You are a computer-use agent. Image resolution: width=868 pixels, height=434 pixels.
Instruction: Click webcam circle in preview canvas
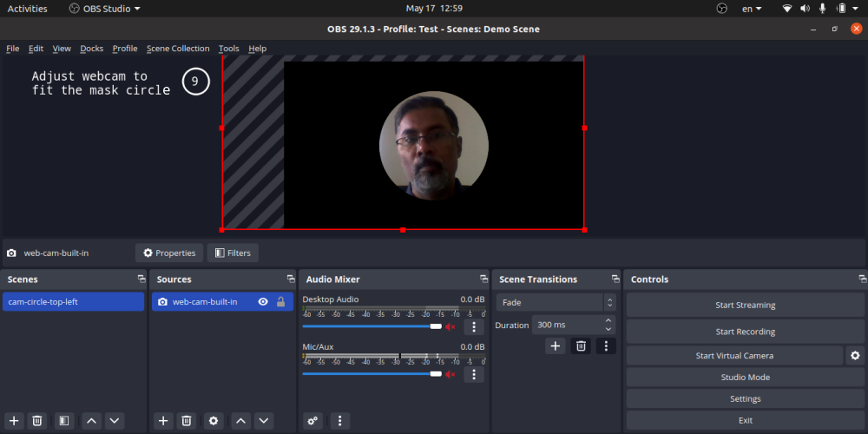point(434,146)
